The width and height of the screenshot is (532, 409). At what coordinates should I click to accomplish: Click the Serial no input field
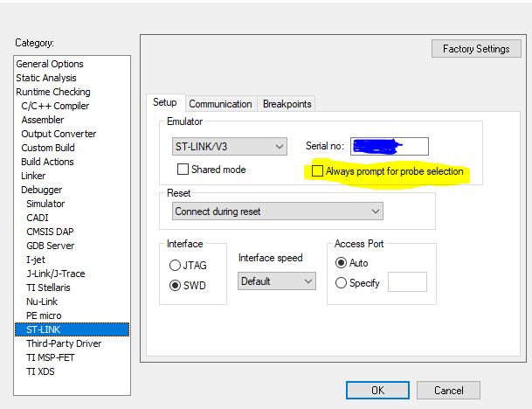coord(390,146)
